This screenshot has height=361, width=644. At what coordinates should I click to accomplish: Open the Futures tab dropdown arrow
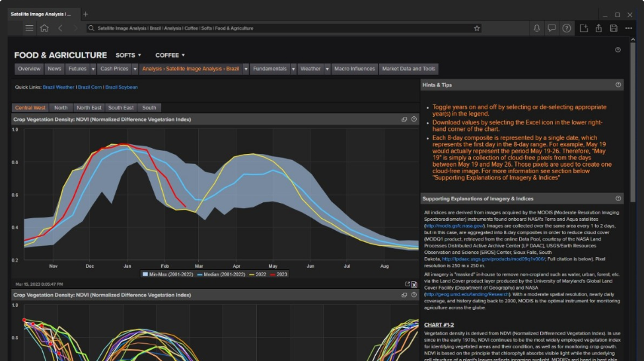pyautogui.click(x=93, y=69)
